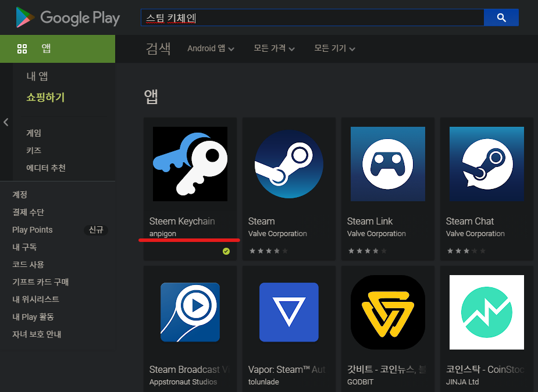Open the Android 앱 dropdown filter
Viewport: 538px width, 392px height.
[211, 48]
